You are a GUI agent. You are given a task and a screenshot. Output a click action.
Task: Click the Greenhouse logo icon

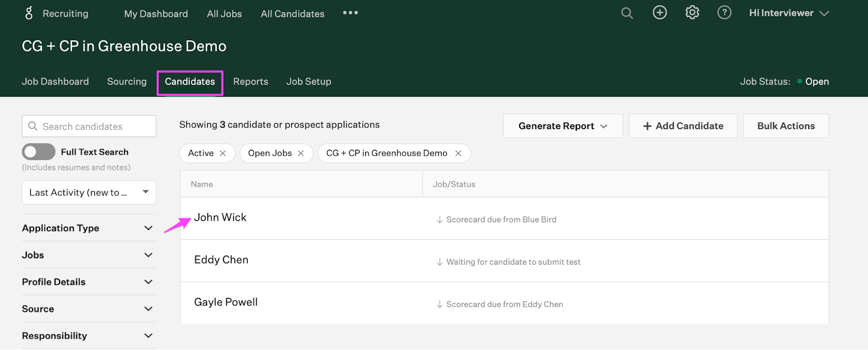[29, 13]
